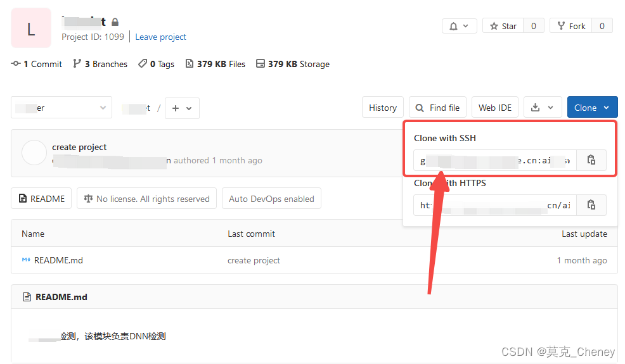Click the Find file button
Viewport: 625px width, 364px height.
(437, 108)
